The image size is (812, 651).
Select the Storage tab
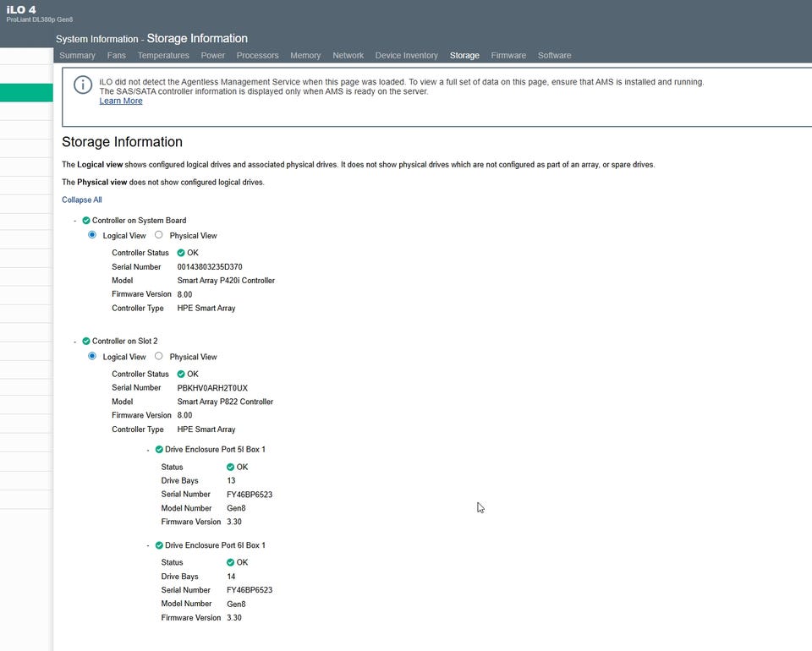pos(464,55)
